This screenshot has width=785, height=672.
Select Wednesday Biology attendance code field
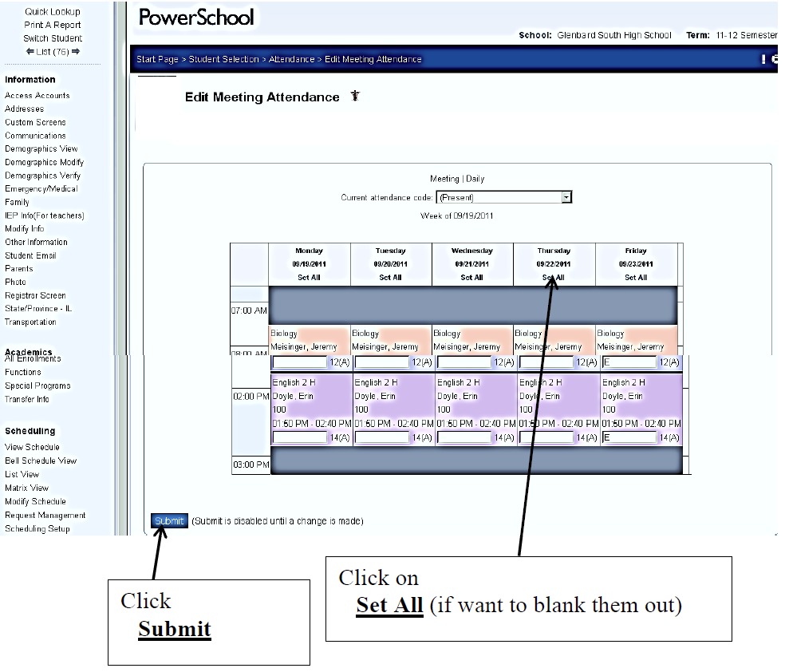(464, 363)
